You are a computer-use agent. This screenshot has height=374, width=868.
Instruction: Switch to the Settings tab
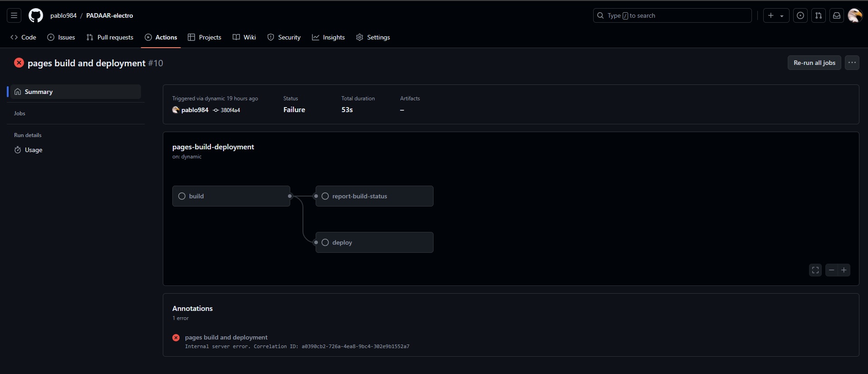(373, 37)
